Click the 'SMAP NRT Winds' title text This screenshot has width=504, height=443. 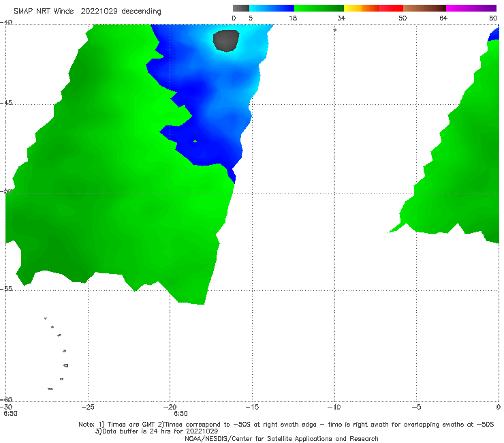[x=44, y=12]
